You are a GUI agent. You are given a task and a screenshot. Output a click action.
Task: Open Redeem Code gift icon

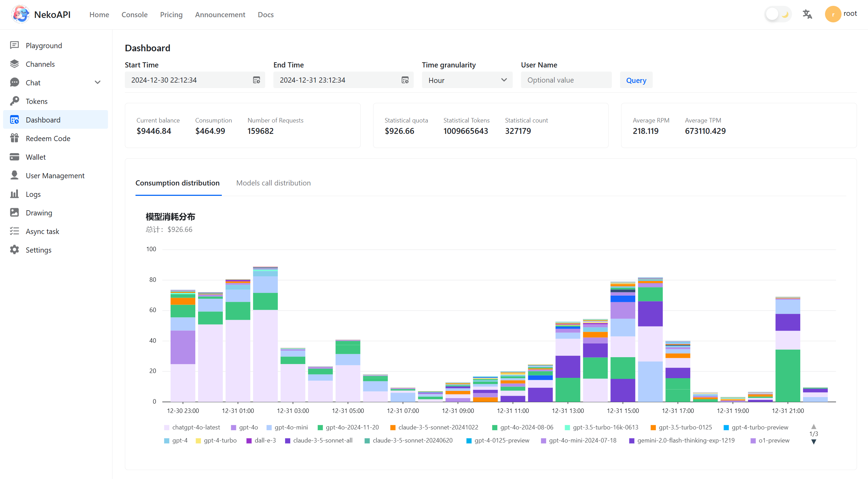tap(14, 138)
